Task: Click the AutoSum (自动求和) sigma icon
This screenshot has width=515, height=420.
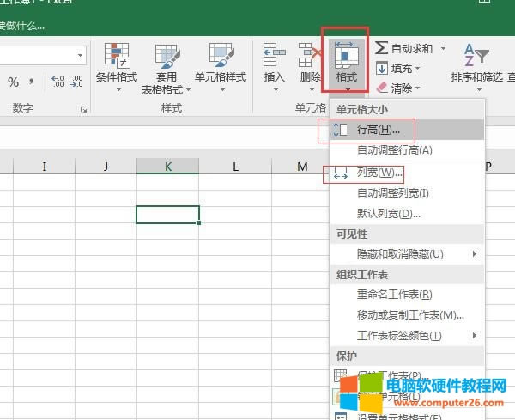Action: click(382, 49)
